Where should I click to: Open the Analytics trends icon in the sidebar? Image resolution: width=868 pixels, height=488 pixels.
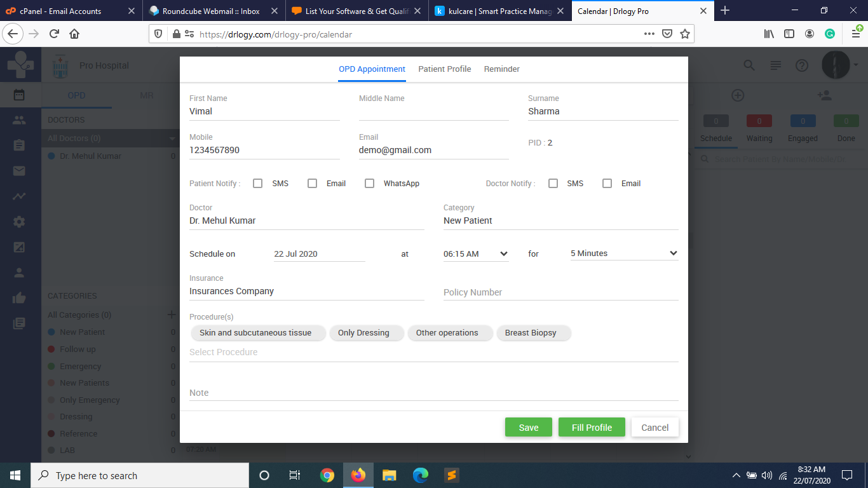click(20, 196)
